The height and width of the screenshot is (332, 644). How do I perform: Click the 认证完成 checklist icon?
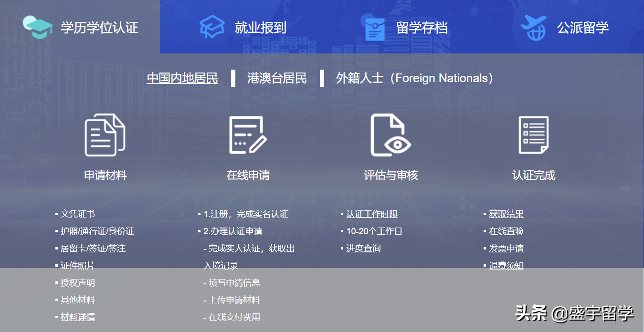click(x=534, y=135)
